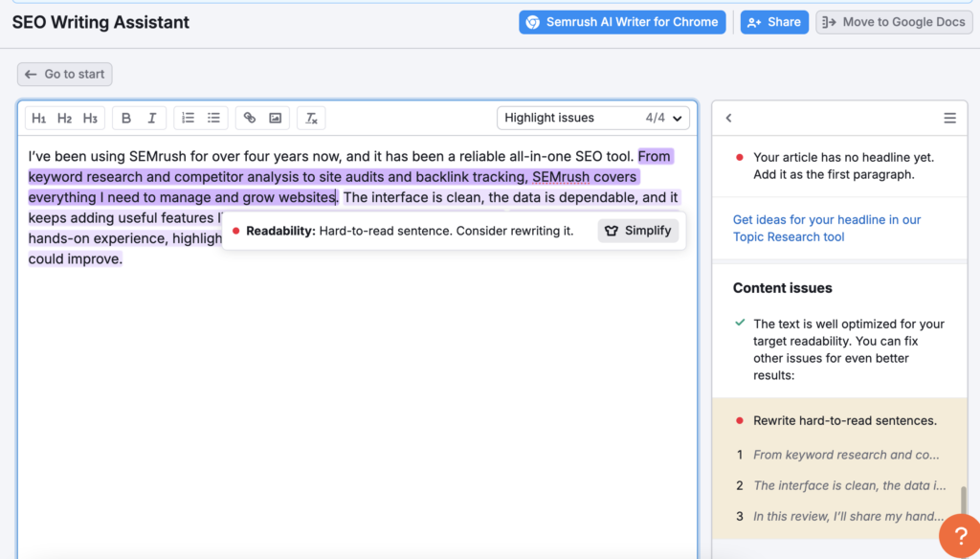Insert an image

click(x=275, y=118)
